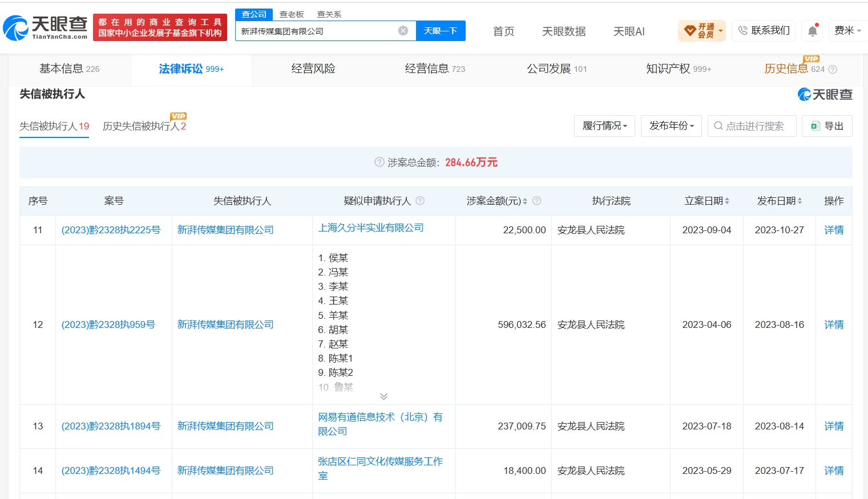This screenshot has height=499, width=868.
Task: Open 网易有道信息技术（北京）有限公司 link
Action: pyautogui.click(x=380, y=424)
